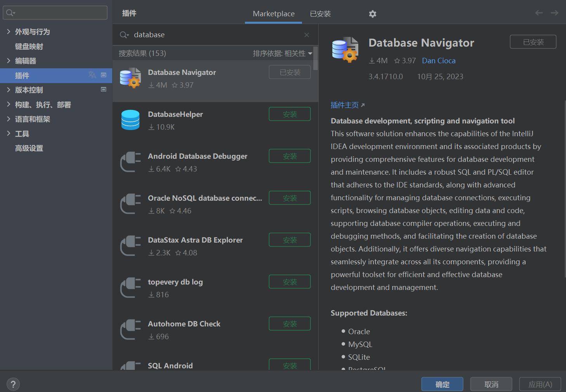The image size is (566, 392).
Task: Cancel the dialog with 取消
Action: coord(491,384)
